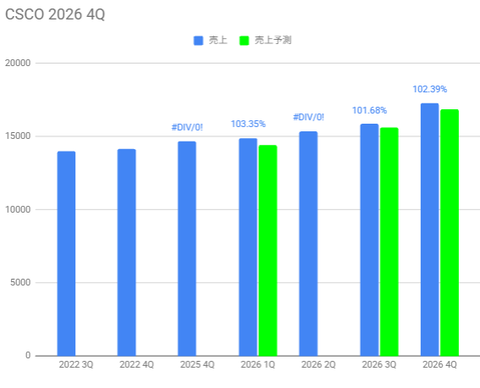
Task: Click the 15000 y-axis label
Action: (x=18, y=136)
